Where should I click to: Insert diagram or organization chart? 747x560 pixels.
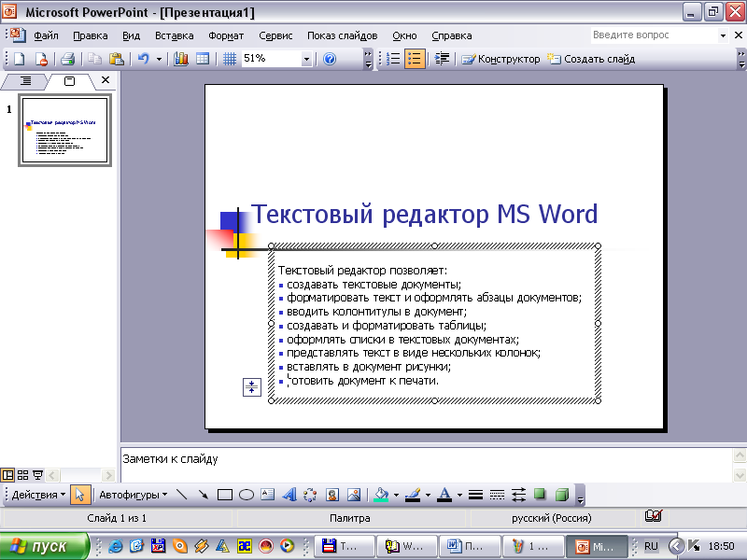pyautogui.click(x=310, y=495)
